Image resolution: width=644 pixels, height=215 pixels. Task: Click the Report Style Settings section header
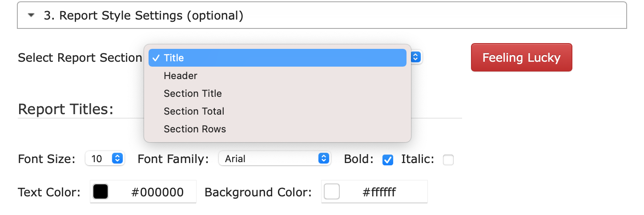pyautogui.click(x=322, y=16)
